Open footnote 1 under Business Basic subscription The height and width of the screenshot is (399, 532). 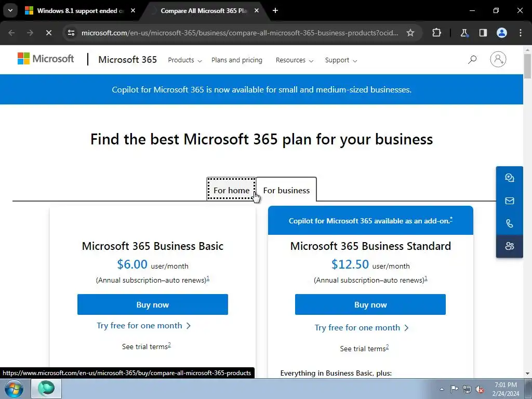pyautogui.click(x=208, y=278)
